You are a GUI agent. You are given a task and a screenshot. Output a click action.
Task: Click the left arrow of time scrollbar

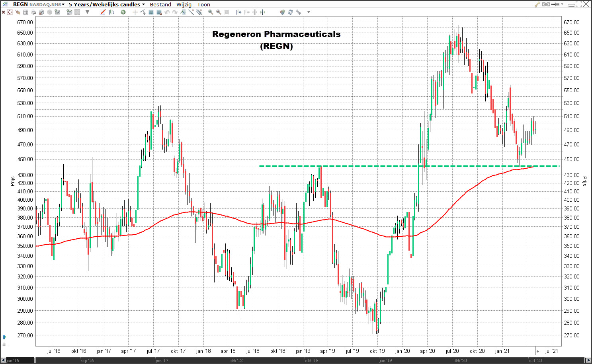3,360
